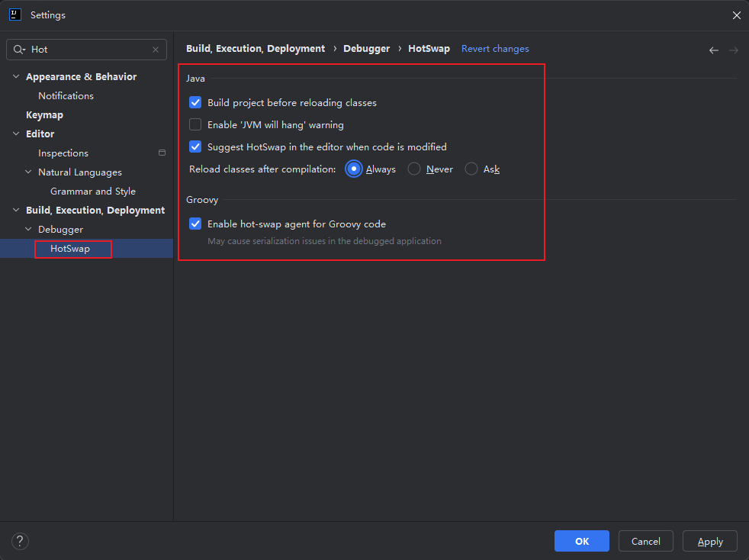Collapse the Debugger node chevron

pyautogui.click(x=28, y=230)
